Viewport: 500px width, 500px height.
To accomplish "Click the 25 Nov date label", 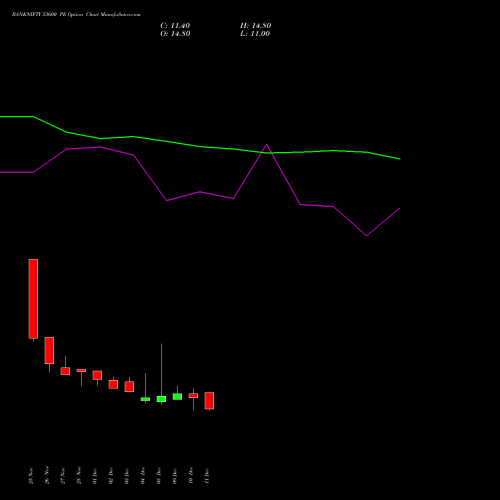I will tap(31, 476).
